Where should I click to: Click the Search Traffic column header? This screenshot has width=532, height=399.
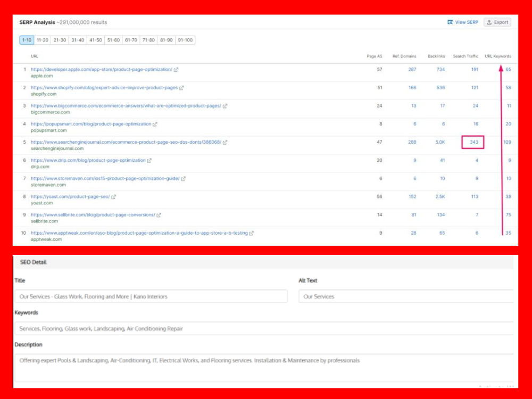(x=465, y=56)
